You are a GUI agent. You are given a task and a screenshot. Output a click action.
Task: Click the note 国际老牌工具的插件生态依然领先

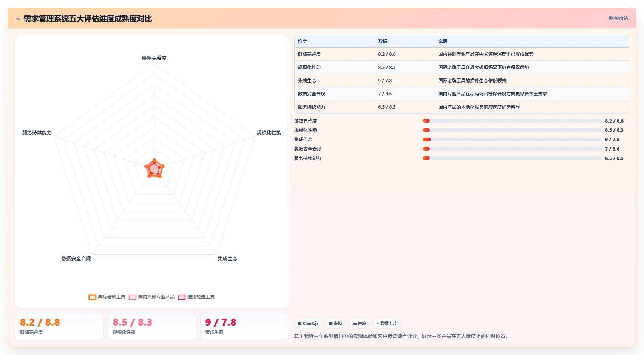point(472,81)
